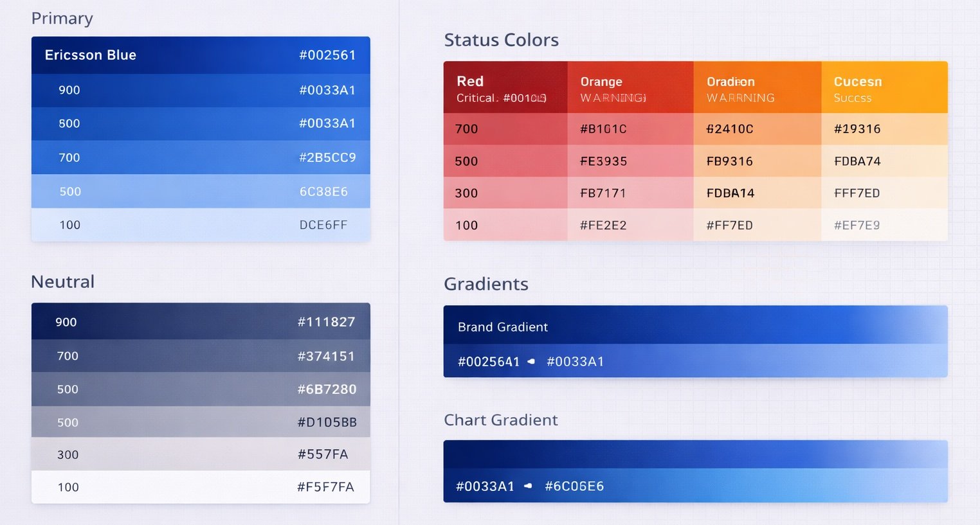Click the Status Colors heading

pyautogui.click(x=502, y=40)
